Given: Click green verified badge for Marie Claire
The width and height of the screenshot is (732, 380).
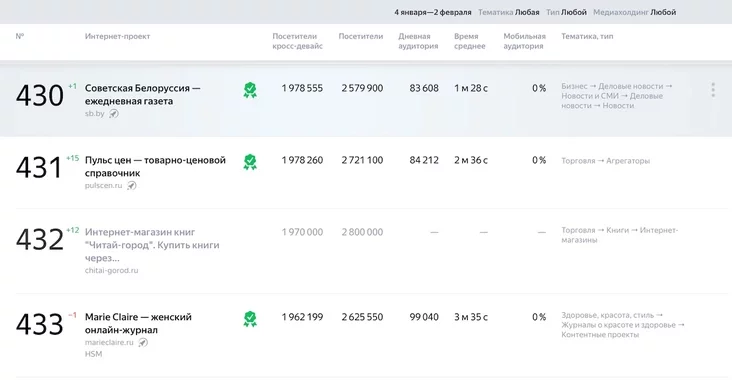Looking at the screenshot, I should click(250, 319).
